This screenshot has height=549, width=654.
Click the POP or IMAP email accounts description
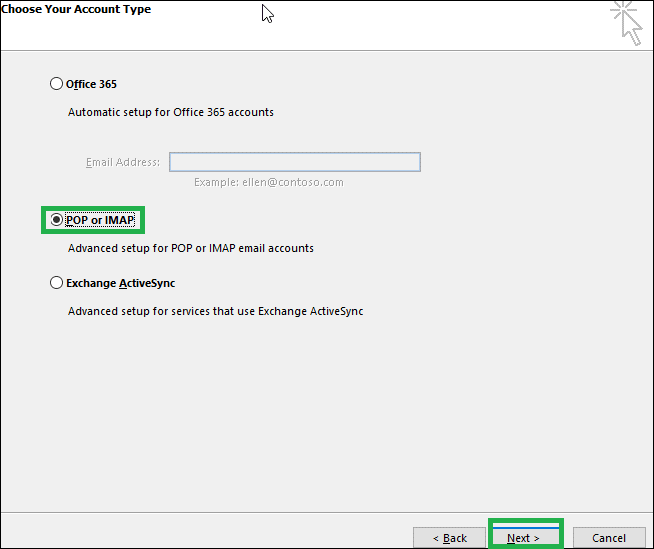(191, 248)
